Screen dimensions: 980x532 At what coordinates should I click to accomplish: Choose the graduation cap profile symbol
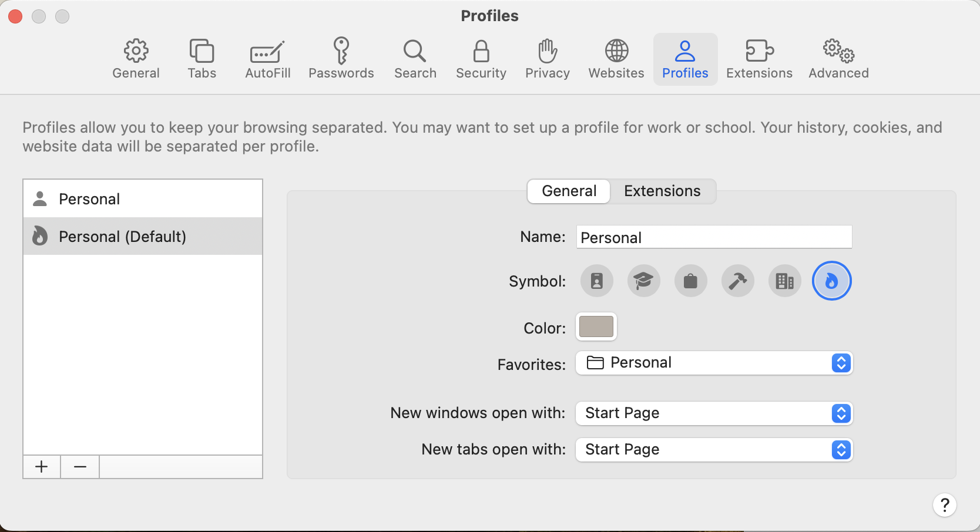tap(643, 281)
